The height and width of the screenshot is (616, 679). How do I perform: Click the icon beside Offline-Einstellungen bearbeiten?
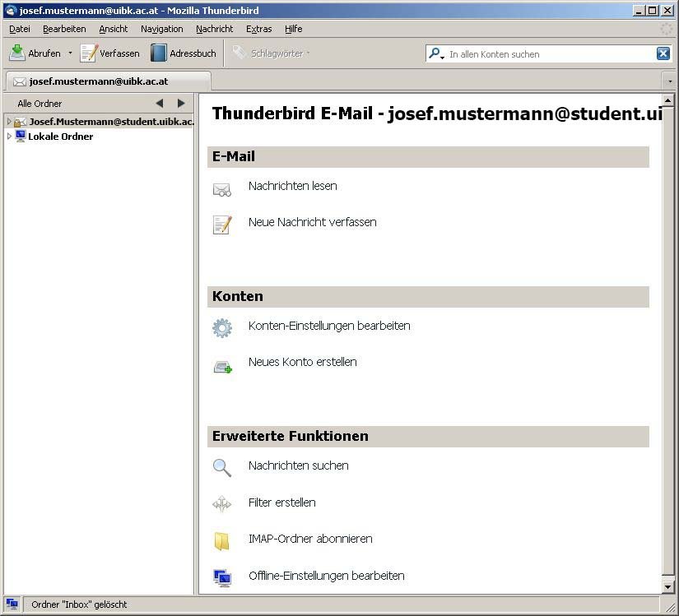click(x=221, y=577)
